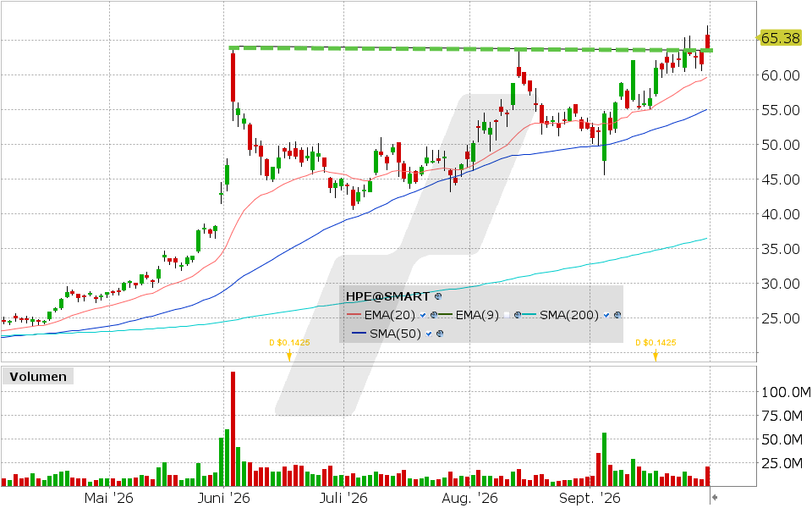
Task: Click the 40.00 price axis label
Action: (781, 214)
